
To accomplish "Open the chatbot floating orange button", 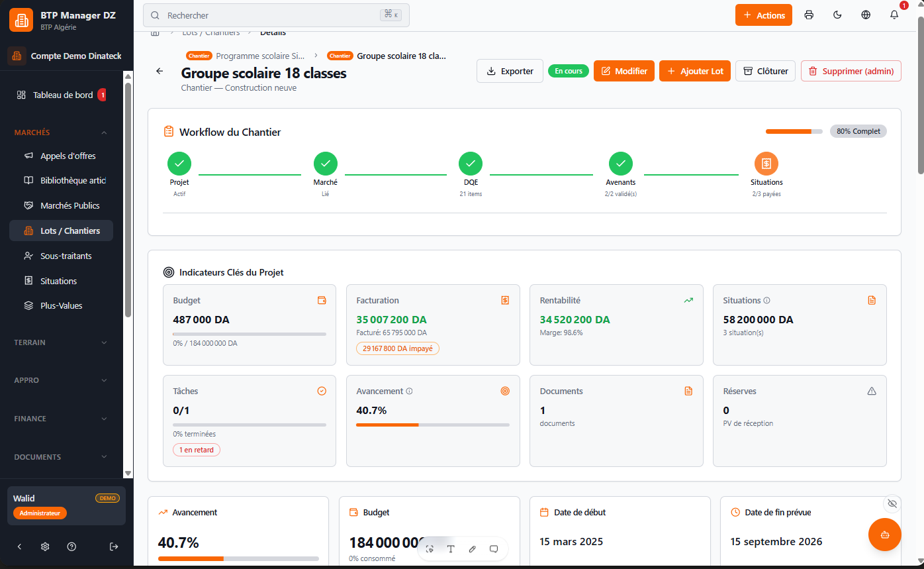I will click(x=885, y=535).
